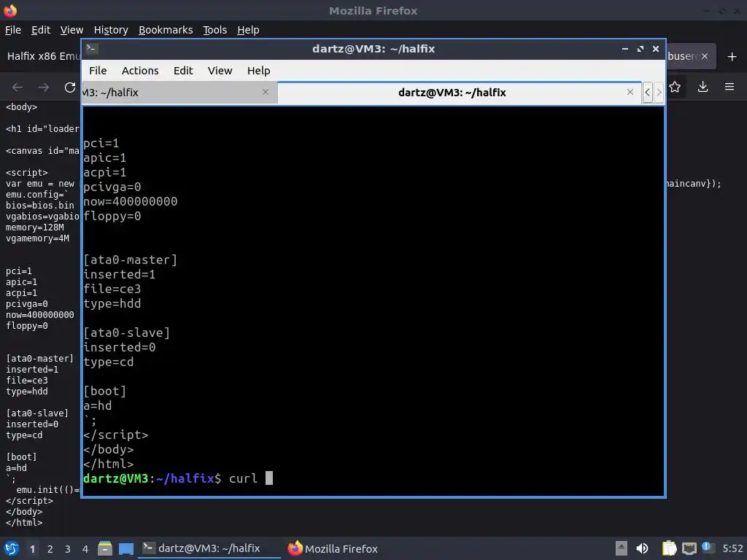
Task: Open Firefox Edit menu
Action: (x=41, y=30)
